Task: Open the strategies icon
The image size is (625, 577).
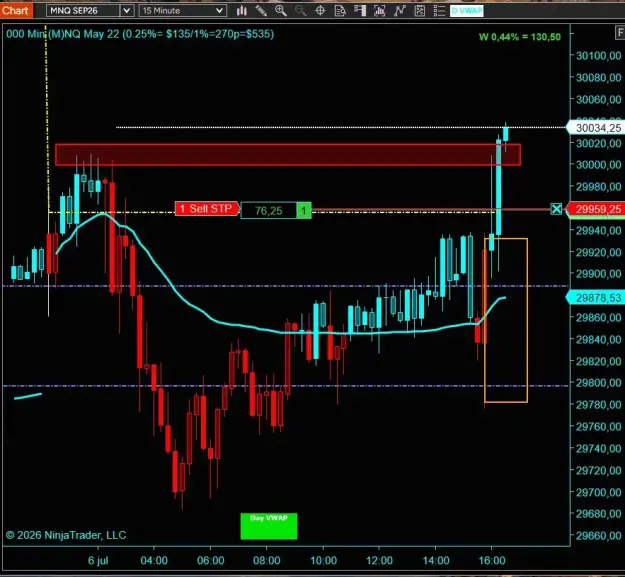Action: [x=419, y=11]
